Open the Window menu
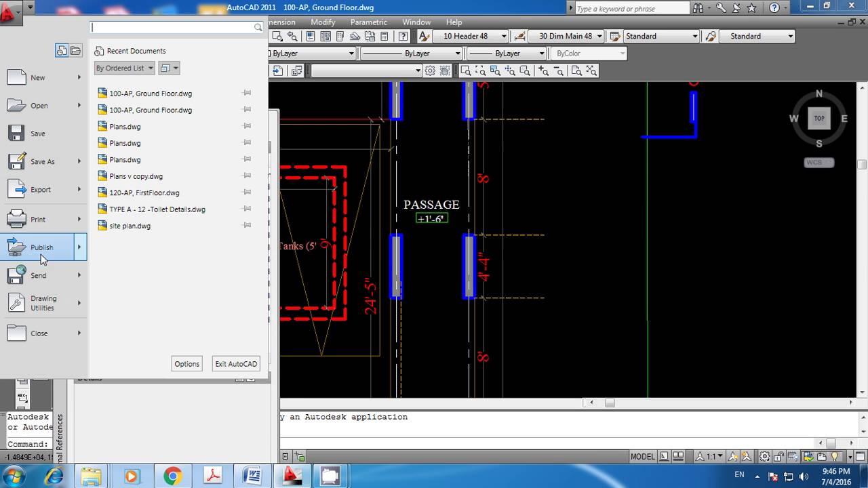Image resolution: width=868 pixels, height=488 pixels. 416,22
